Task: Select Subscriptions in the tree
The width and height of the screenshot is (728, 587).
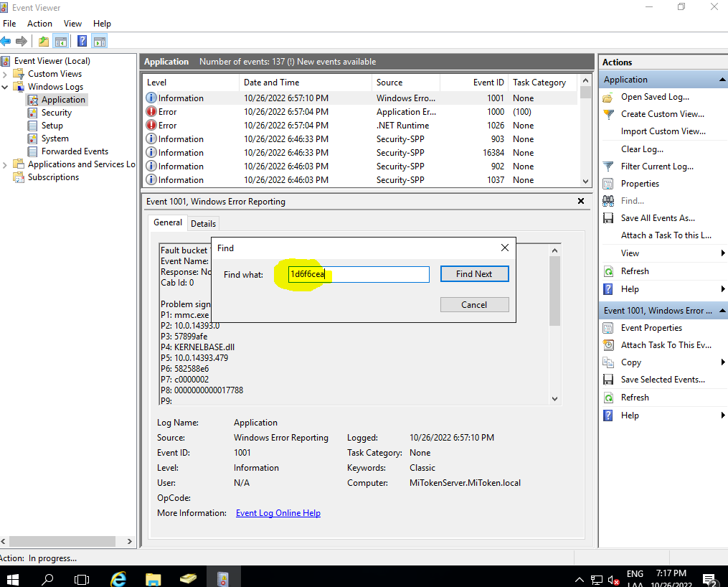Action: point(53,177)
